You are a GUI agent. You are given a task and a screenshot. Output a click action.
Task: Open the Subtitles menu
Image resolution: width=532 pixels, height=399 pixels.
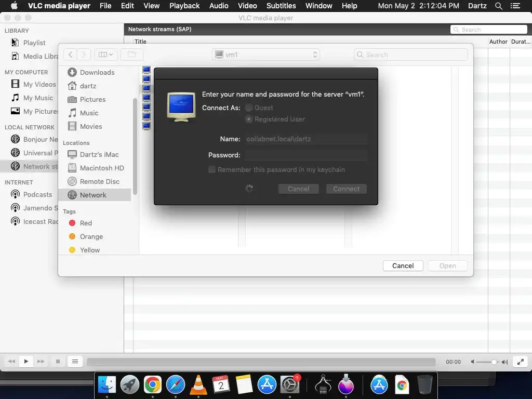[281, 6]
